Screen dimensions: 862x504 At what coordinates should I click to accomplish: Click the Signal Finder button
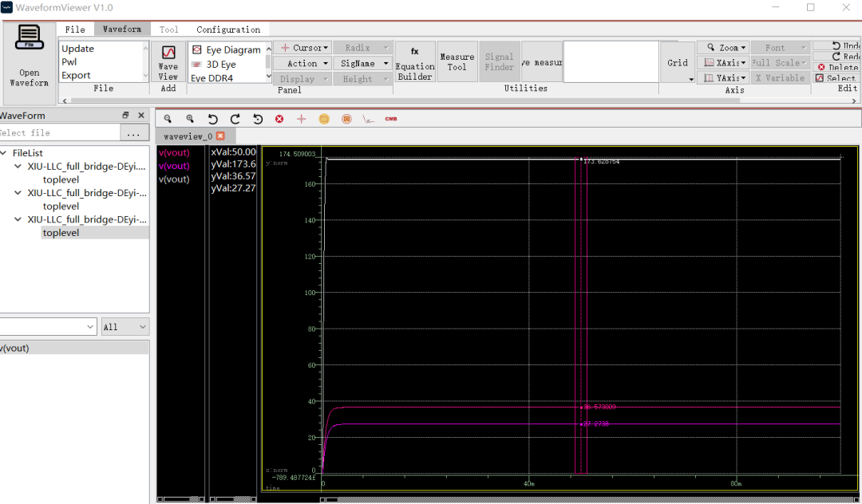[x=500, y=61]
